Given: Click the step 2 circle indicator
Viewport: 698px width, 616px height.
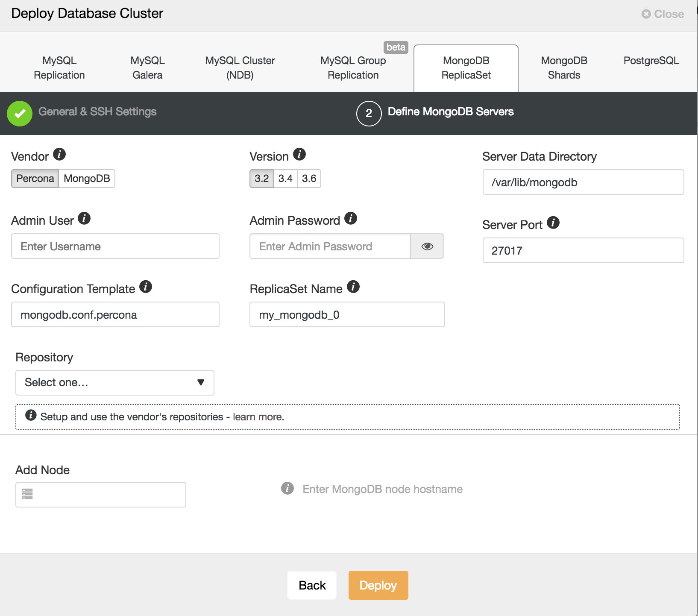Looking at the screenshot, I should [369, 114].
